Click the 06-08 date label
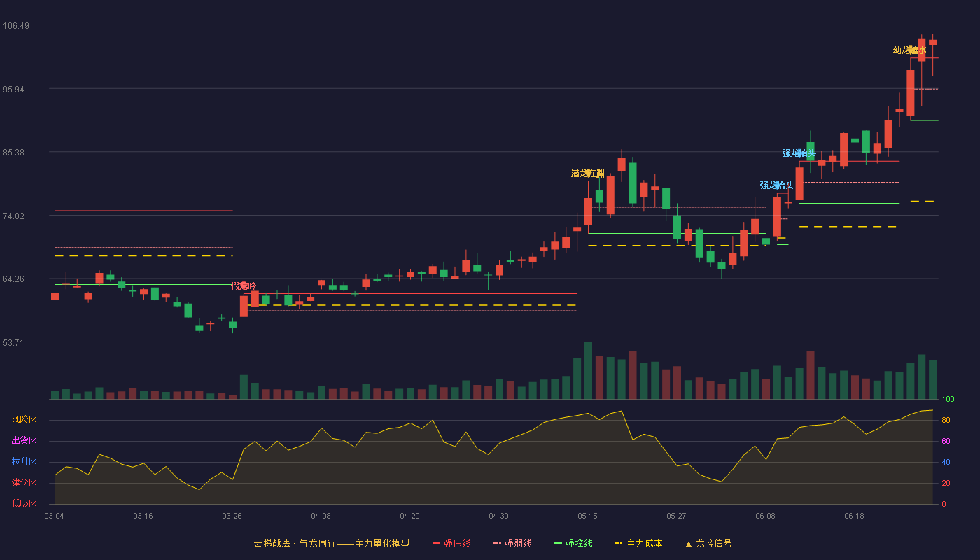Viewport: 980px width, 560px height. [765, 516]
